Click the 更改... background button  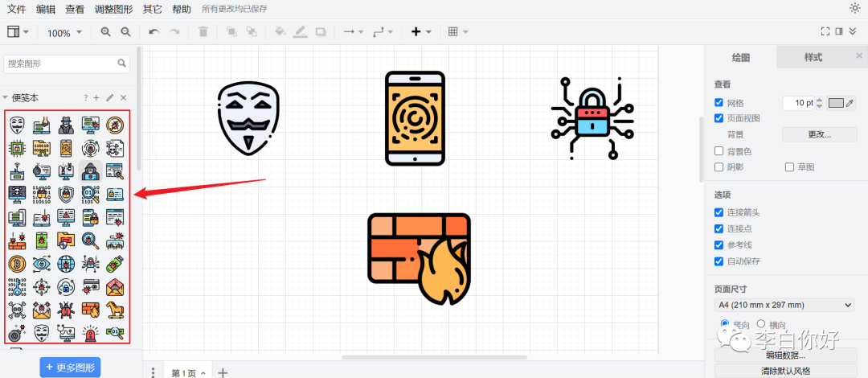pyautogui.click(x=819, y=134)
